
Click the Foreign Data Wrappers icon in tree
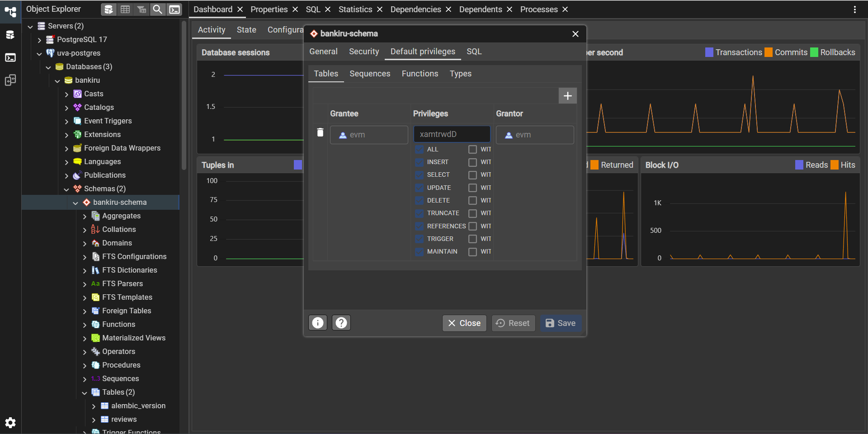pyautogui.click(x=78, y=148)
